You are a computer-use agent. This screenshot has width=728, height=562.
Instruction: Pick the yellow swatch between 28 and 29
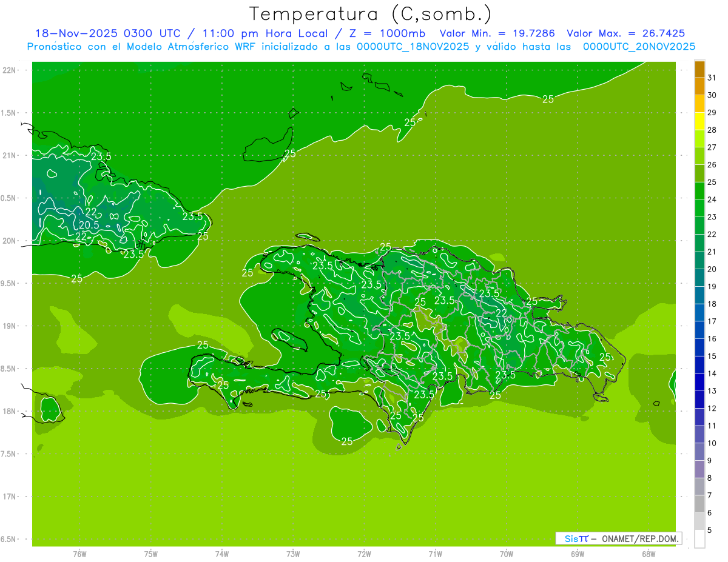699,122
